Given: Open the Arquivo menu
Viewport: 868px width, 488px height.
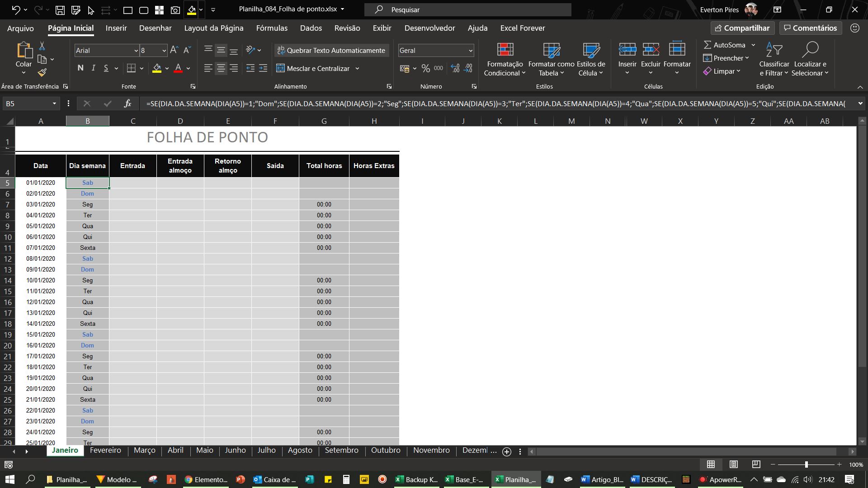Looking at the screenshot, I should tap(20, 28).
